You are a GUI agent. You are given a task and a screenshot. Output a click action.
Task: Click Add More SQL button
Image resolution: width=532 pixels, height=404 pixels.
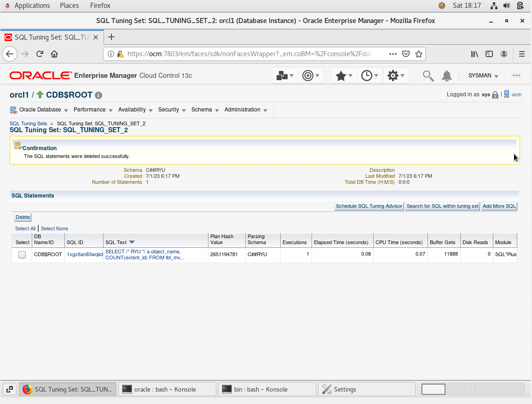(499, 206)
